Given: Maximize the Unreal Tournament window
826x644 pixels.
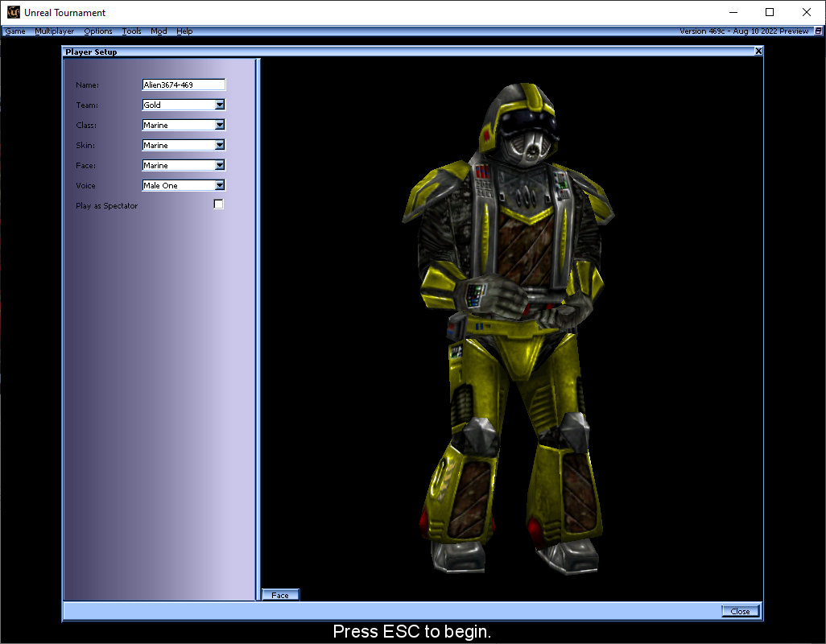Looking at the screenshot, I should point(770,12).
